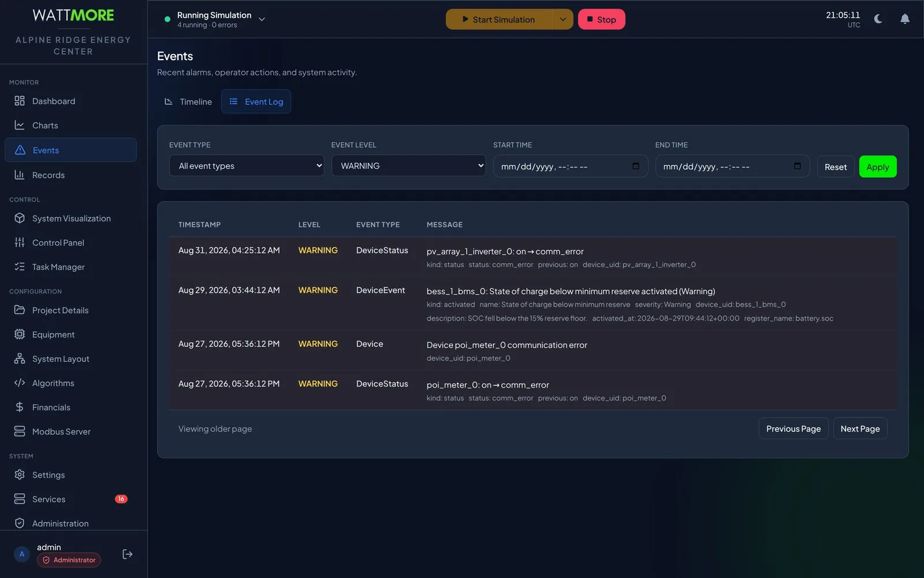Open the Records page icon
Screen dimensions: 924x578
(20, 175)
